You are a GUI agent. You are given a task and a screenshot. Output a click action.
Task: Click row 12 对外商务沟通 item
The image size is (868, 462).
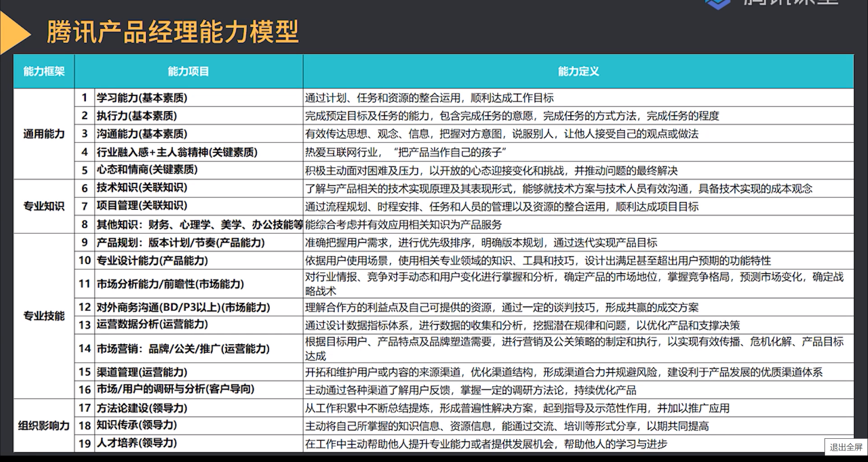(183, 307)
